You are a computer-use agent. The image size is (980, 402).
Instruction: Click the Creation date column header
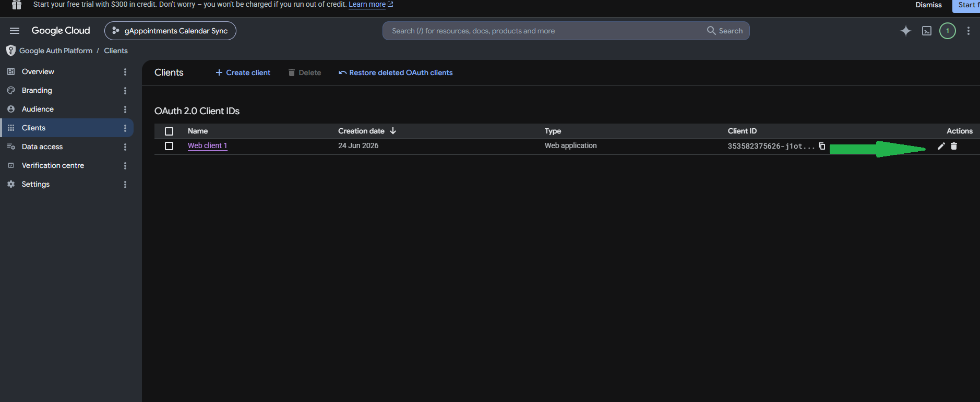[361, 131]
